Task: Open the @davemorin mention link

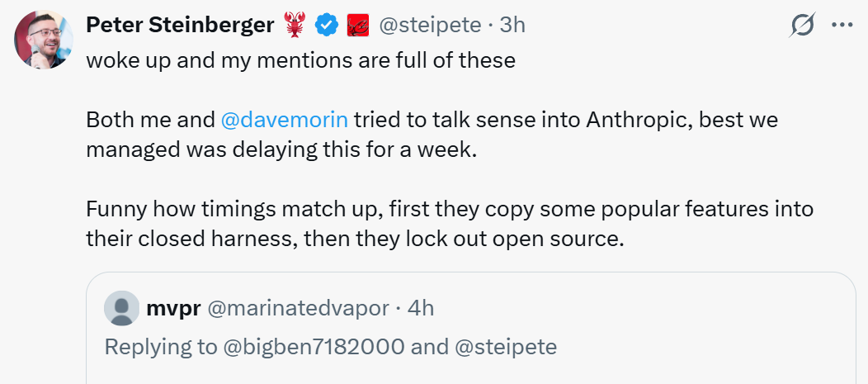Action: [285, 120]
